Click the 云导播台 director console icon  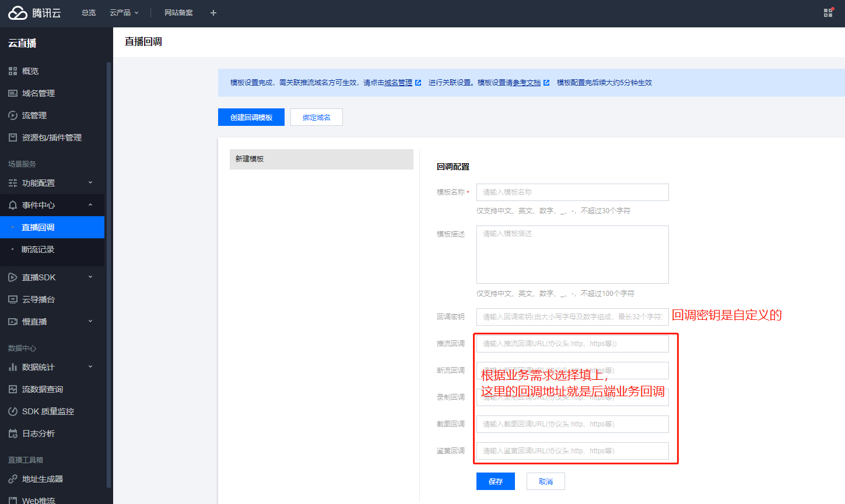13,299
